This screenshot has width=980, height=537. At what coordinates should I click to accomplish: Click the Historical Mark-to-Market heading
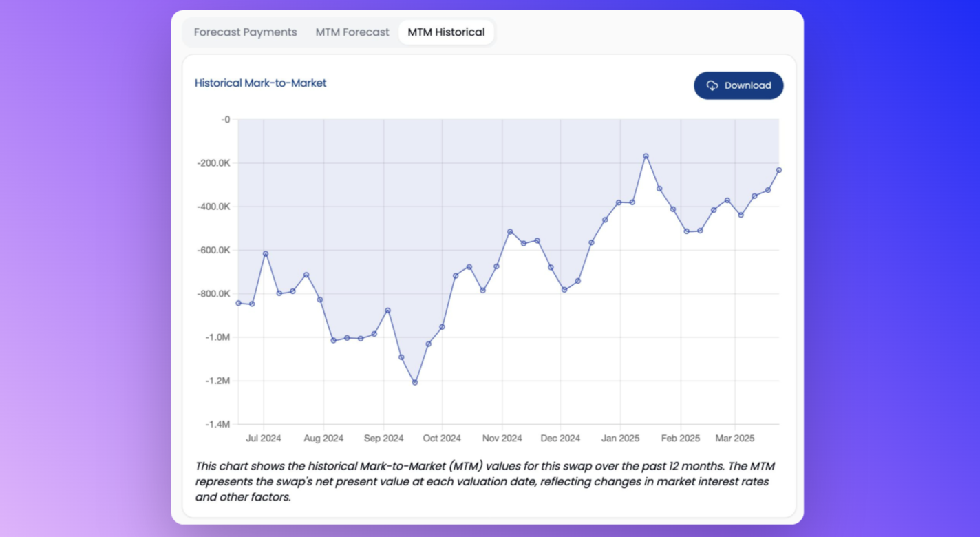point(260,83)
